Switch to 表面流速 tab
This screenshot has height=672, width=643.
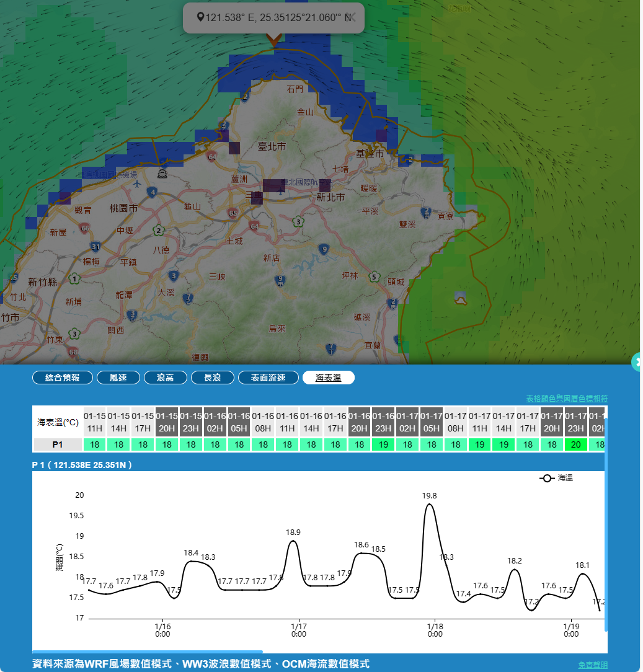(x=268, y=378)
